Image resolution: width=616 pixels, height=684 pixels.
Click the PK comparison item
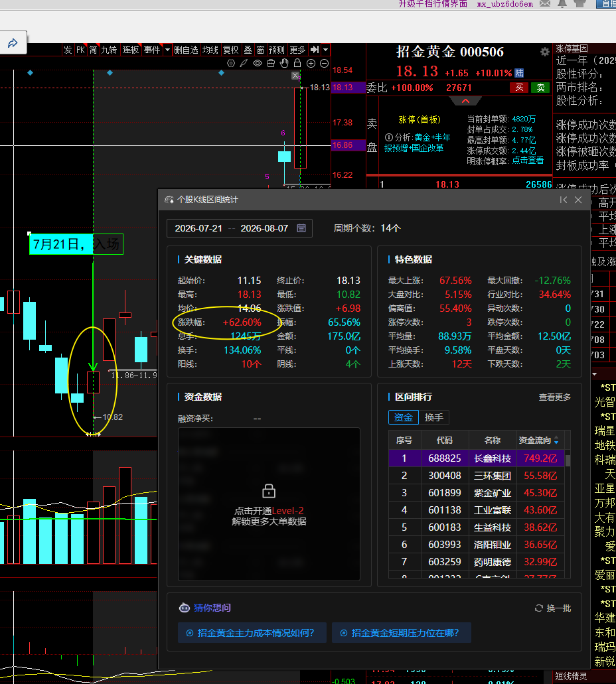(x=80, y=50)
